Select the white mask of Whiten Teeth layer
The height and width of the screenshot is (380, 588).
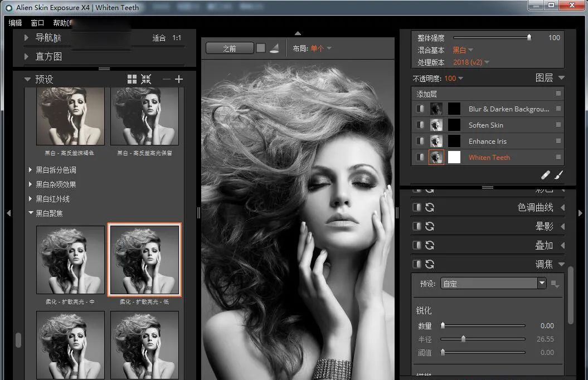(x=454, y=157)
